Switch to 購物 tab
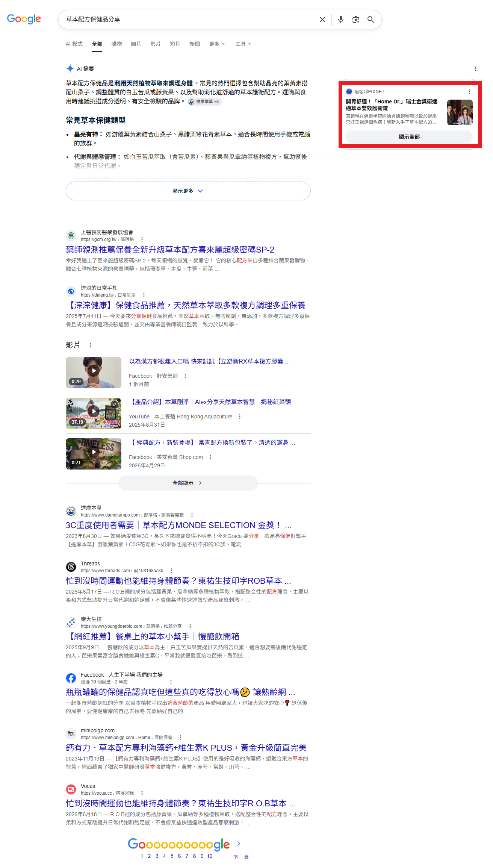 [116, 44]
